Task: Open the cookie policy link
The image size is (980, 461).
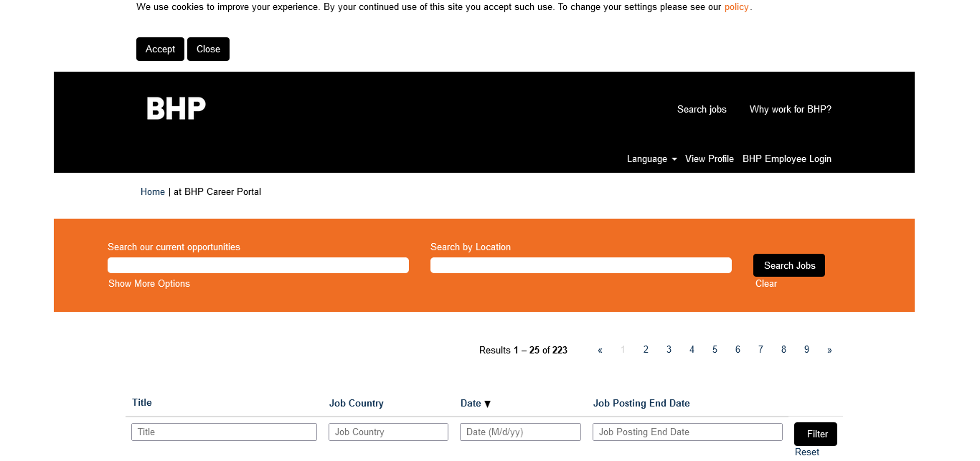Action: pos(736,7)
